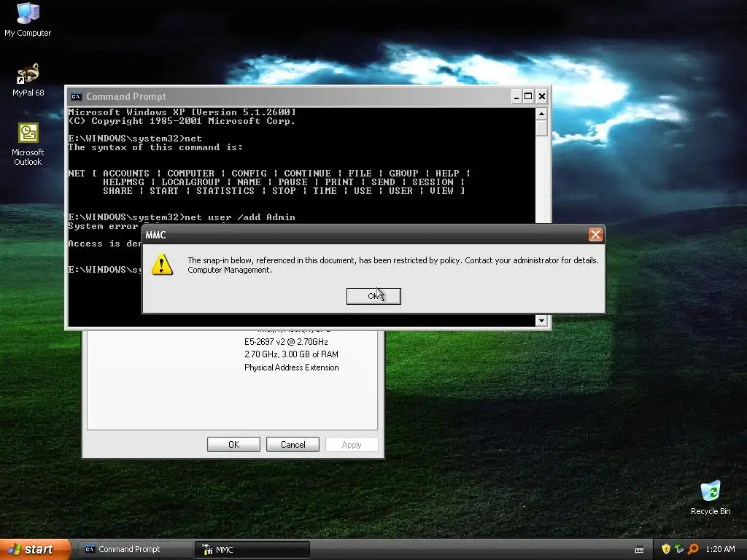Click the Command Prompt title bar icon
This screenshot has height=560, width=747.
(x=76, y=97)
